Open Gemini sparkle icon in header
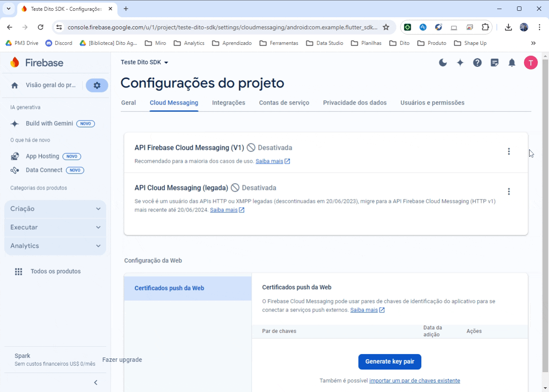The height and width of the screenshot is (392, 549). tap(460, 63)
